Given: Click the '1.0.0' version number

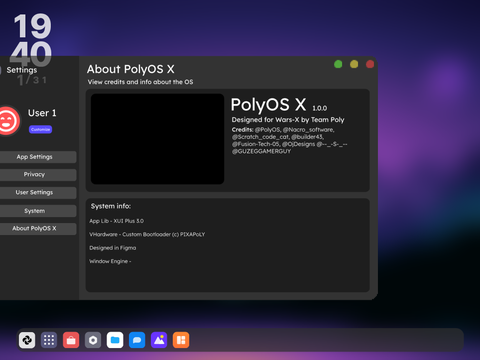Looking at the screenshot, I should pos(320,108).
